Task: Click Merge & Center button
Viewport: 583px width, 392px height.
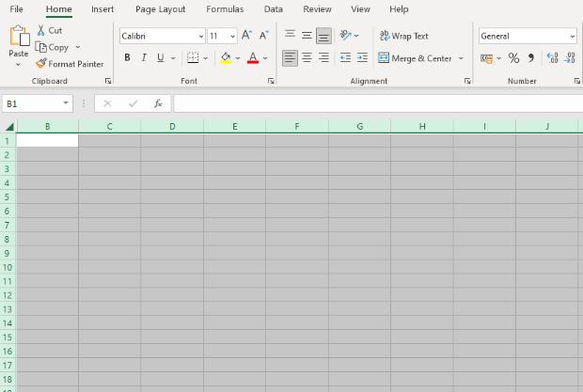Action: click(415, 58)
